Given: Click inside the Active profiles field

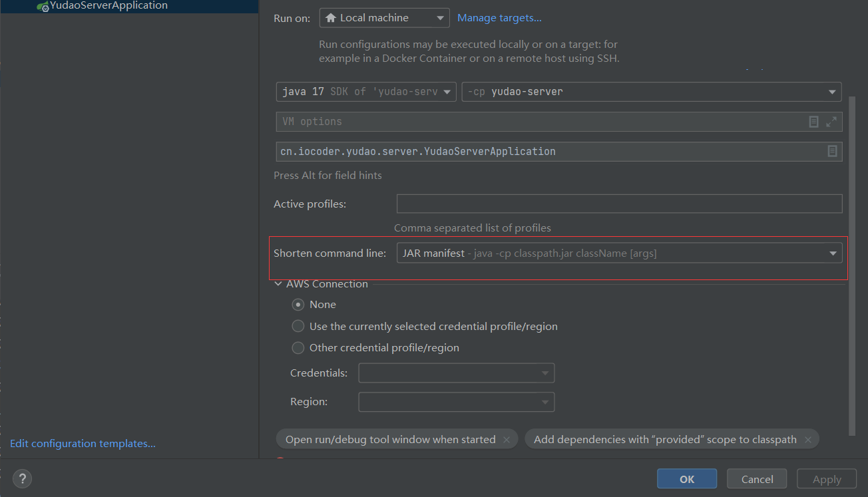Looking at the screenshot, I should [x=619, y=204].
